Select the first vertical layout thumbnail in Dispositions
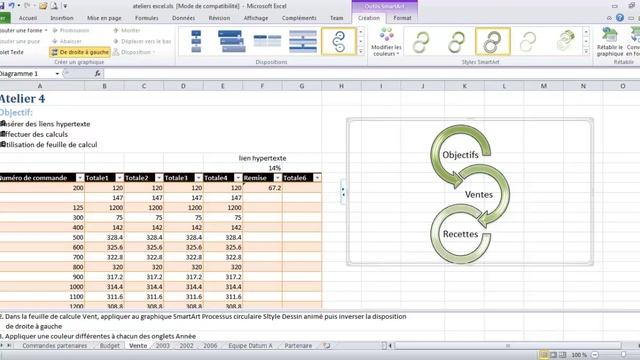This screenshot has height=360, width=640. [x=196, y=42]
